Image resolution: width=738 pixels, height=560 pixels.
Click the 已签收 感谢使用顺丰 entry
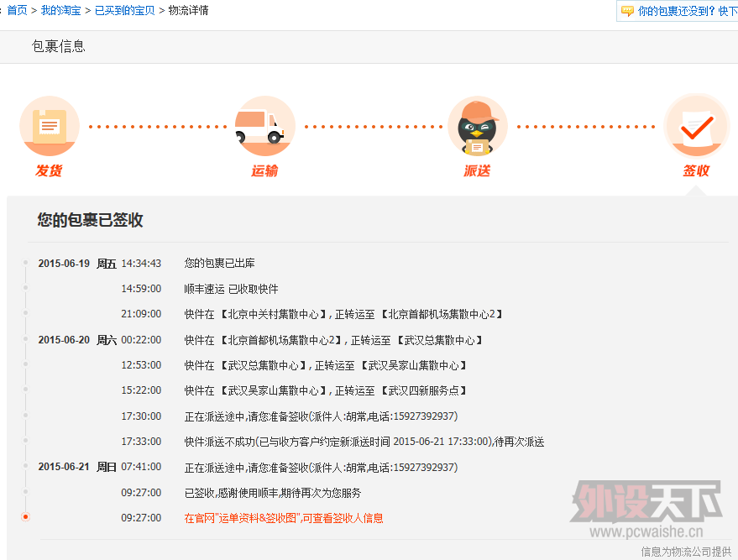pos(273,493)
